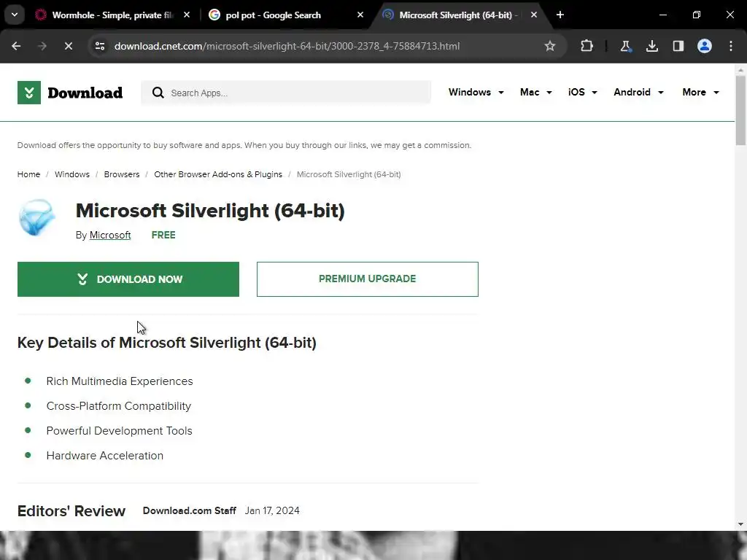Click the scrollbar down arrow

[740, 524]
